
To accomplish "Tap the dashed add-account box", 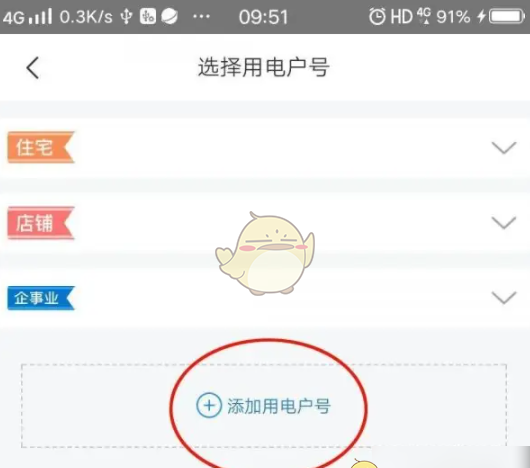I will coord(264,406).
